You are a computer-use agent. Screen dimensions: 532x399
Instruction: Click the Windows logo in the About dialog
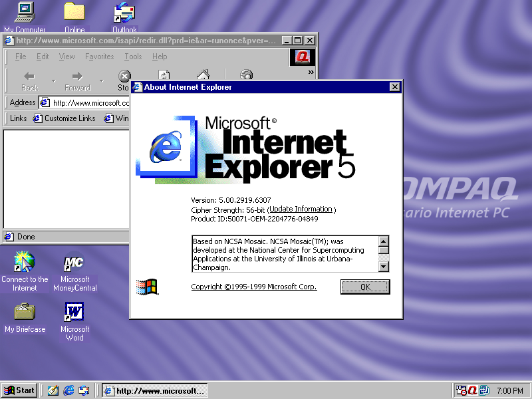(146, 287)
